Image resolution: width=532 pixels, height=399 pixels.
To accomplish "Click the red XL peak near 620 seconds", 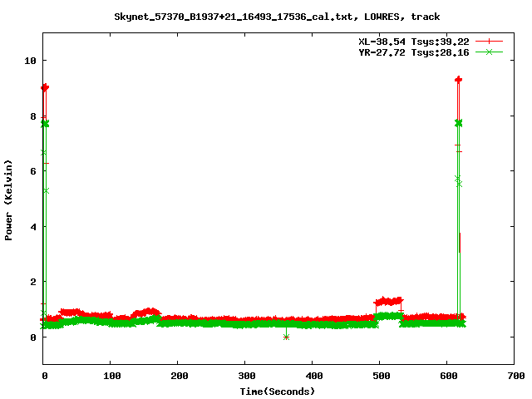I will coord(458,80).
